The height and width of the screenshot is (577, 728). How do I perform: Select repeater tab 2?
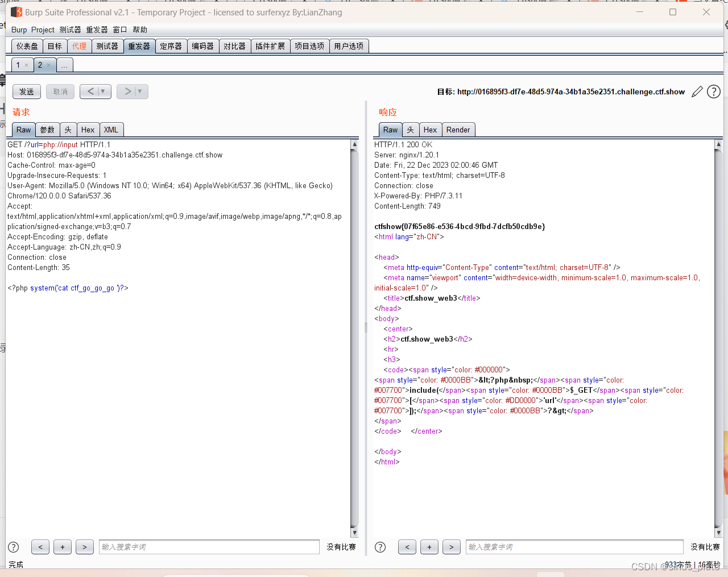pyautogui.click(x=40, y=65)
